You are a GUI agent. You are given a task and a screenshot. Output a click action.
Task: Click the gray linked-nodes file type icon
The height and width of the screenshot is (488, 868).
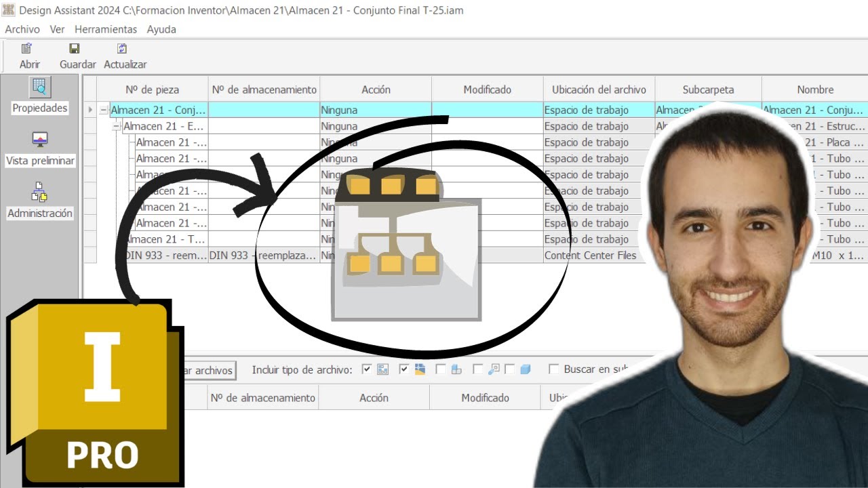[494, 369]
